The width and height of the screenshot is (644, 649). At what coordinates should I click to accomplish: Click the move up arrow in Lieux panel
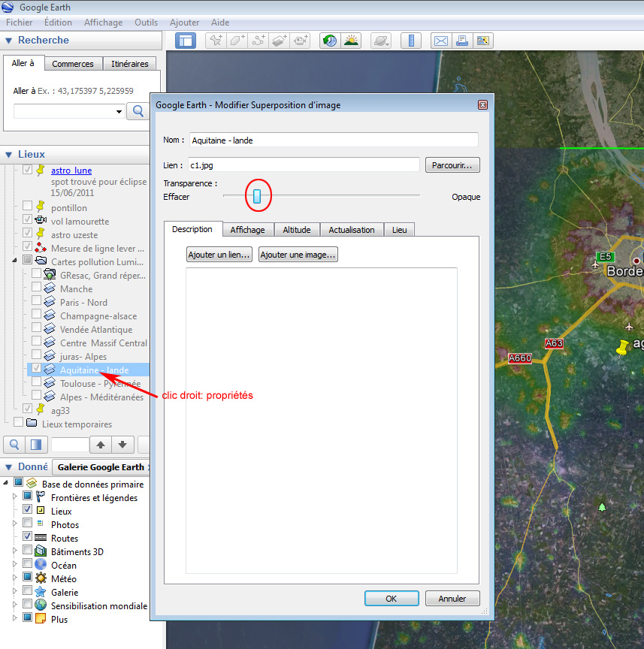[101, 445]
